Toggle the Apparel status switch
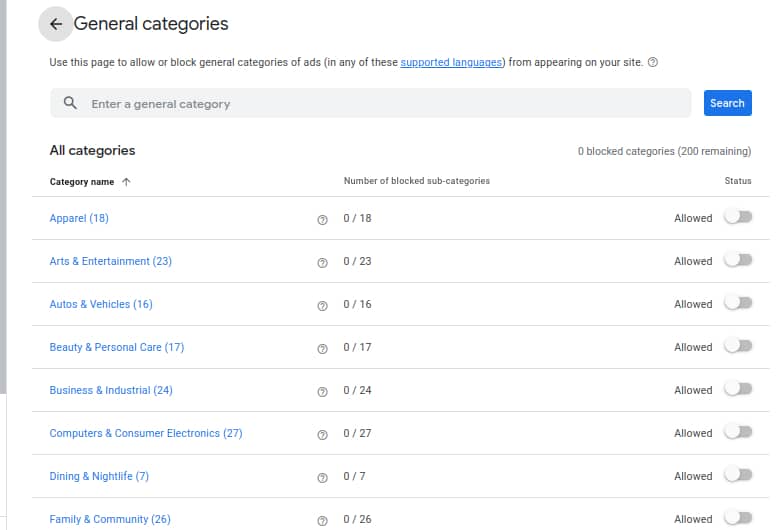Image resolution: width=781 pixels, height=530 pixels. (738, 217)
